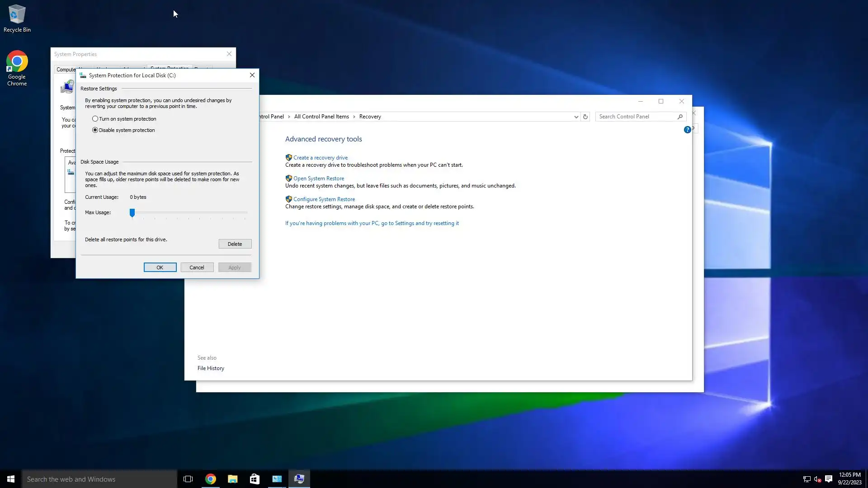This screenshot has height=488, width=868.
Task: Click the refresh icon beside address bar
Action: point(585,117)
